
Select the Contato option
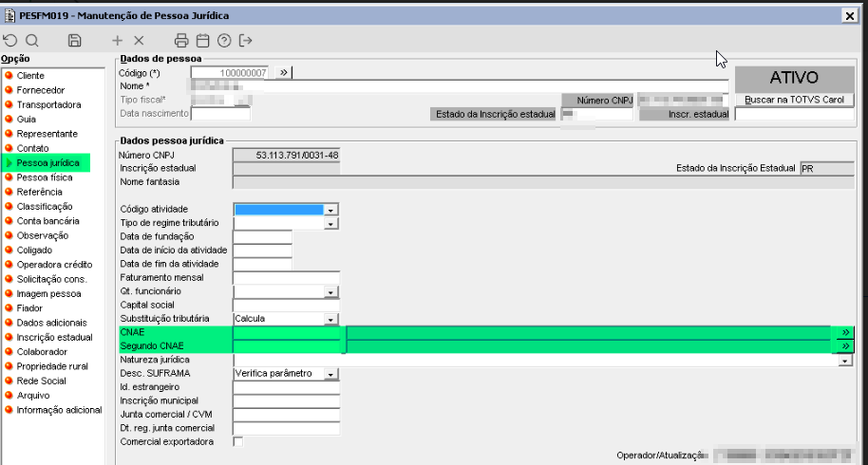[x=32, y=148]
